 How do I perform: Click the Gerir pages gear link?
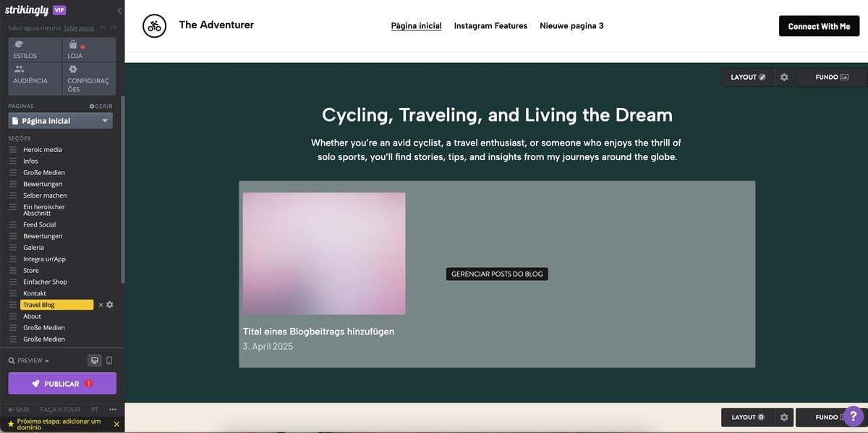pyautogui.click(x=101, y=106)
